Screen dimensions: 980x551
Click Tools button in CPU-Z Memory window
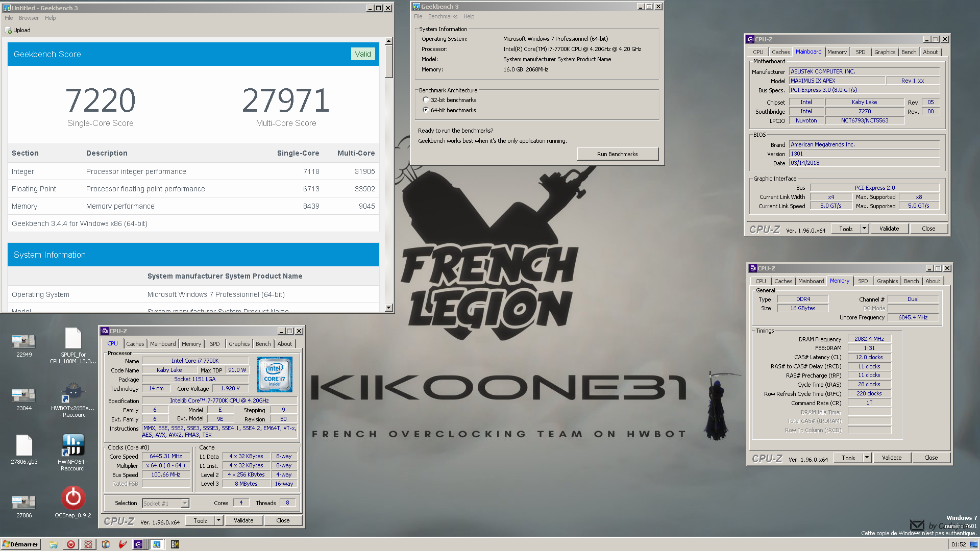click(x=848, y=458)
